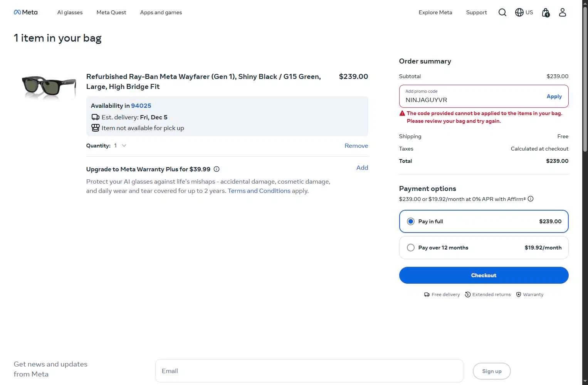Image resolution: width=588 pixels, height=385 pixels.
Task: Open the Meta Quest menu
Action: [111, 12]
